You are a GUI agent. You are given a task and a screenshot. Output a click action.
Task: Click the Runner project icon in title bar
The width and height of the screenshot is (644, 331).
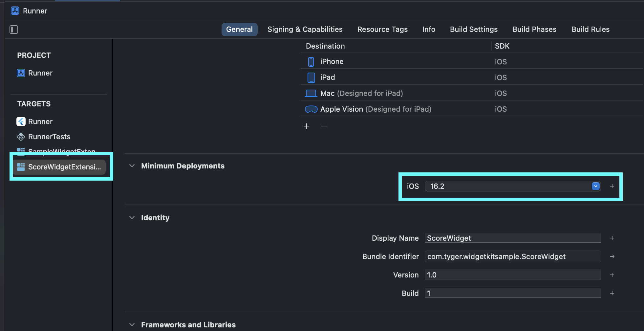pyautogui.click(x=15, y=11)
